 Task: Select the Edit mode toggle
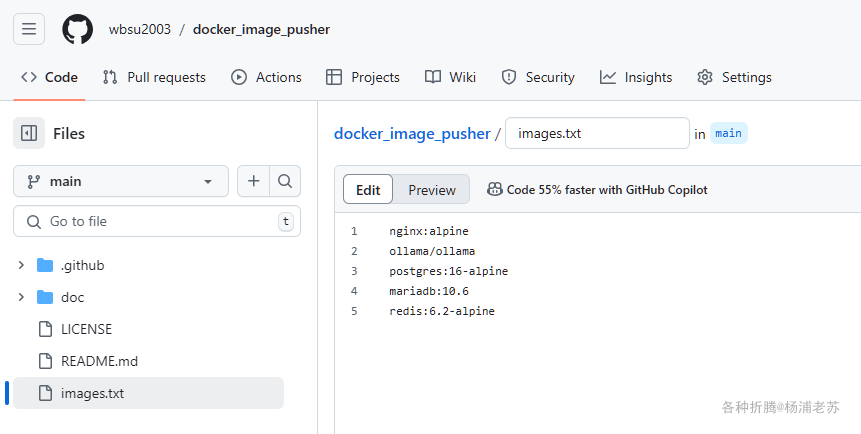368,190
